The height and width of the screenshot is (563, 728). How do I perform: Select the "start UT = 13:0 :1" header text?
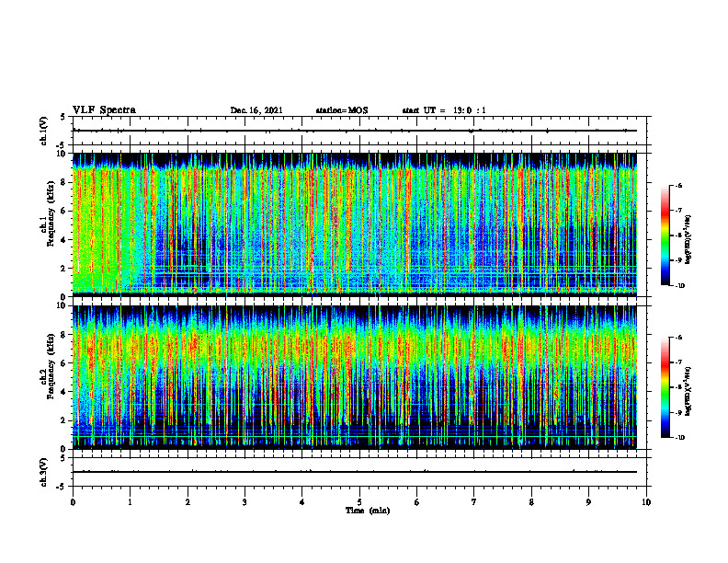pos(444,110)
